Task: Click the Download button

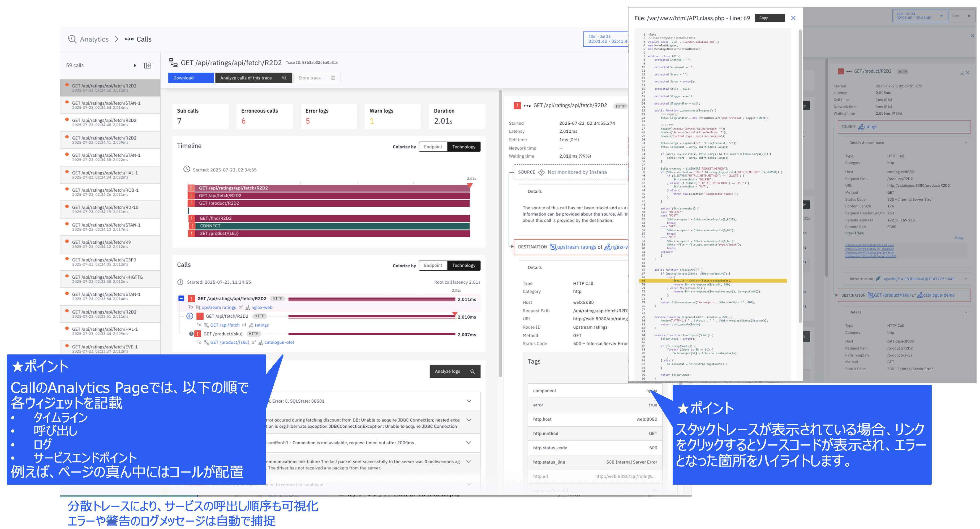Action: [x=191, y=78]
